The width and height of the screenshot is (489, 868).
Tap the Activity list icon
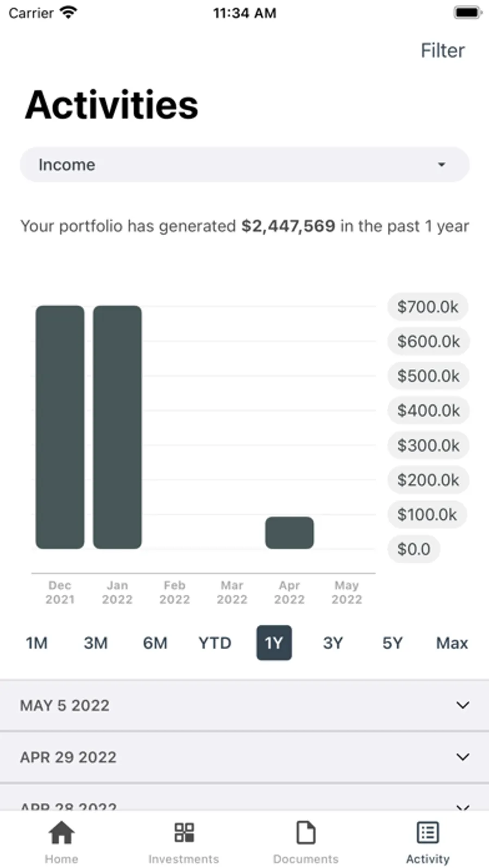(x=428, y=833)
